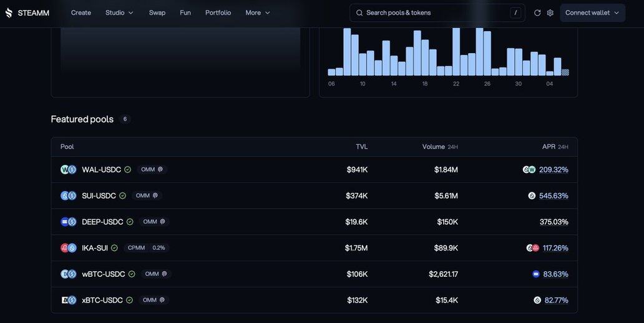Click the STEAMM logo in header
This screenshot has width=644, height=323.
tap(27, 12)
